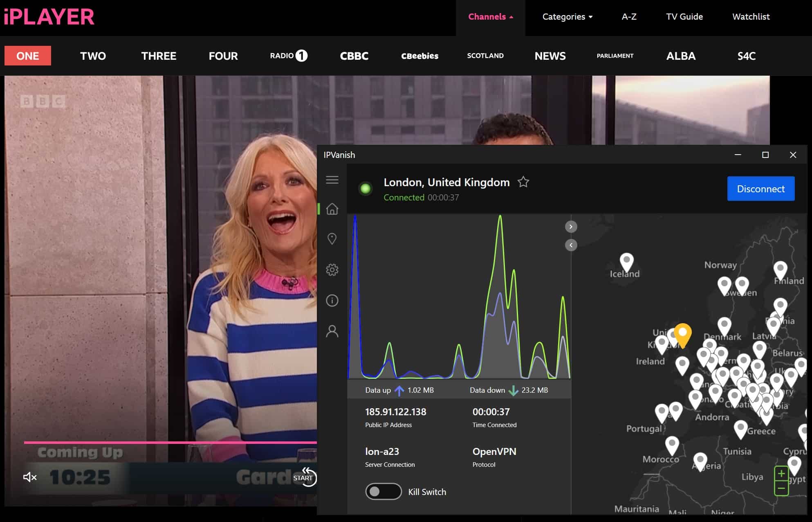Open the Channels dropdown
The image size is (812, 522).
coord(490,17)
